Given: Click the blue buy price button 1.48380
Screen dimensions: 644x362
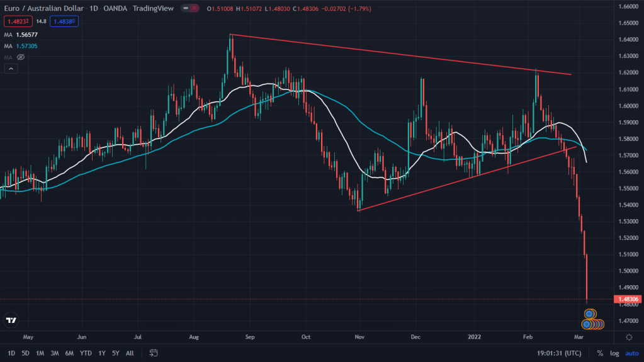Looking at the screenshot, I should (65, 21).
